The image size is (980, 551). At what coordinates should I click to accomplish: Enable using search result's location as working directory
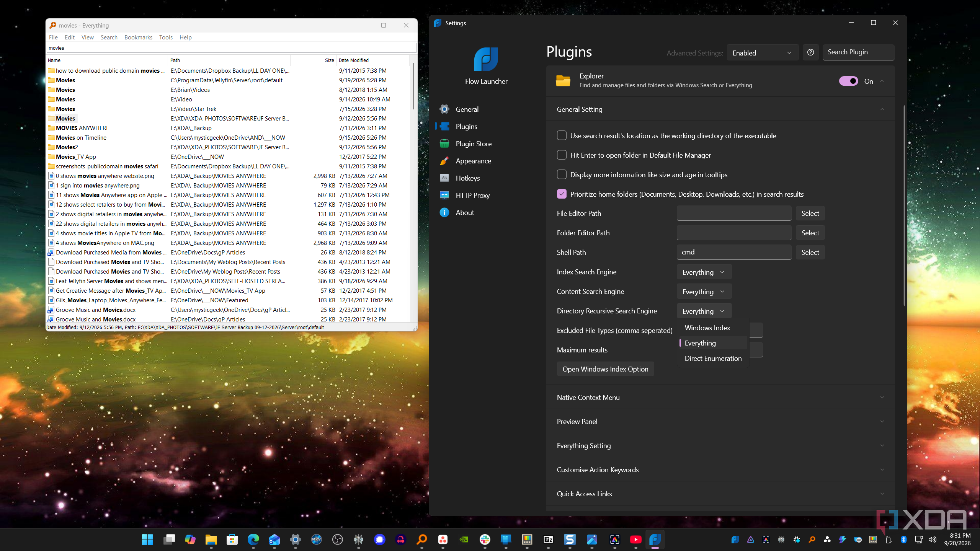pyautogui.click(x=562, y=135)
